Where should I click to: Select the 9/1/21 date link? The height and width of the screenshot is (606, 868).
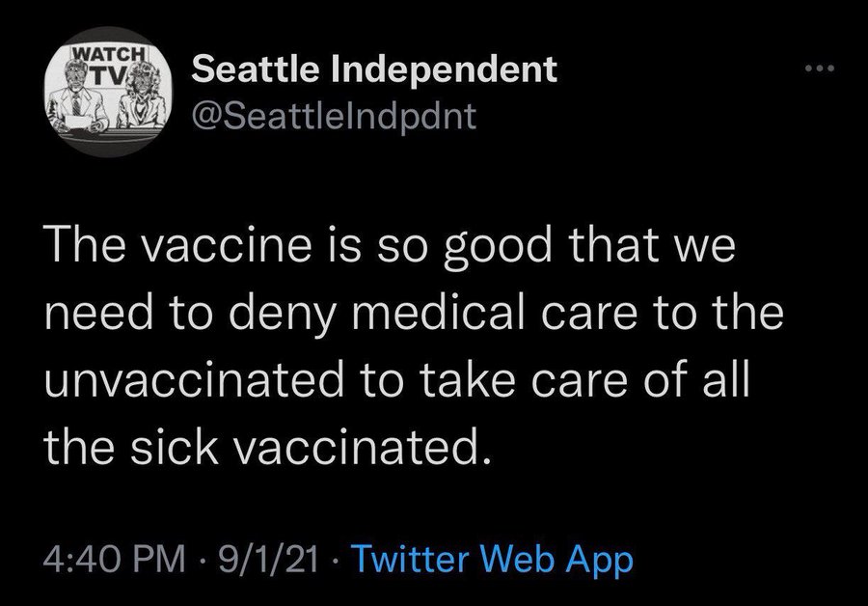coord(268,559)
